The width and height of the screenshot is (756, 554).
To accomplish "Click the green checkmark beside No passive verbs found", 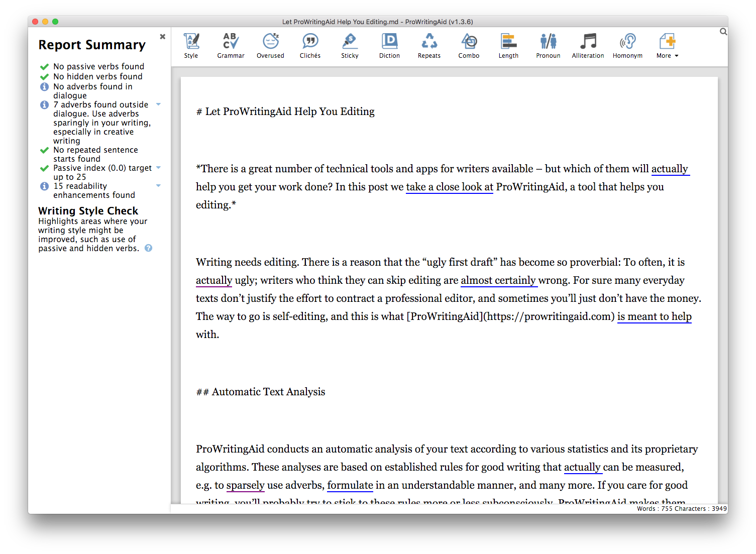I will click(44, 67).
